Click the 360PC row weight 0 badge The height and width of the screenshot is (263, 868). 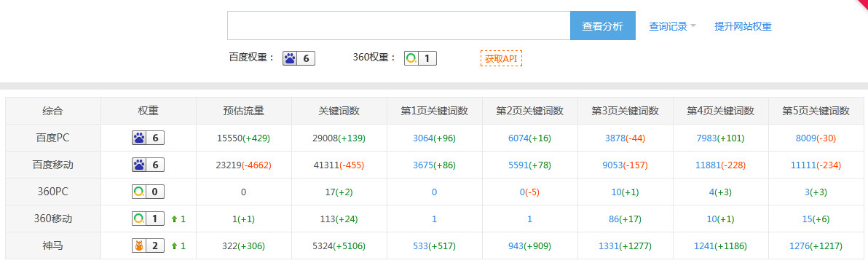pos(148,192)
